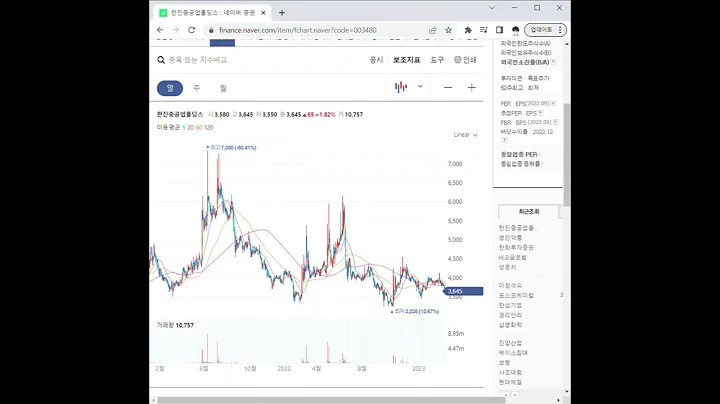This screenshot has height=404, width=720.
Task: Click the magnifier search icon
Action: coord(161,60)
